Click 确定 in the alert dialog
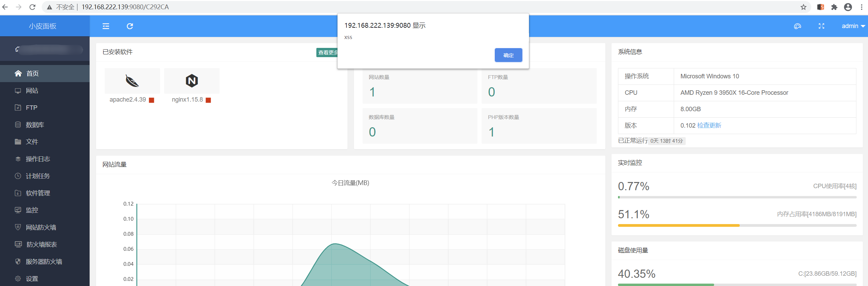Viewport: 868px width, 286px height. (508, 55)
